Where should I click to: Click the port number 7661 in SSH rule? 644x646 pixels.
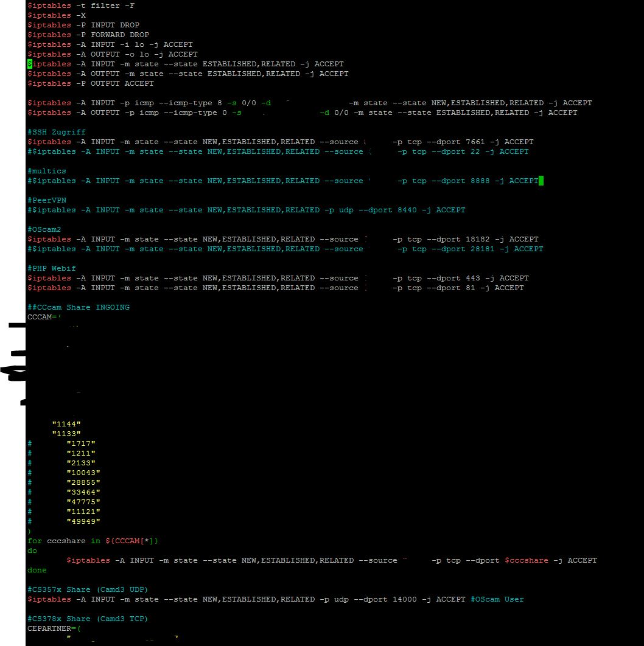click(x=475, y=142)
